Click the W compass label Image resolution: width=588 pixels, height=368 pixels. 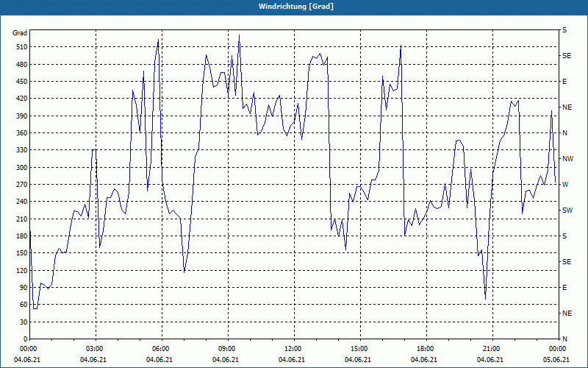pyautogui.click(x=565, y=185)
